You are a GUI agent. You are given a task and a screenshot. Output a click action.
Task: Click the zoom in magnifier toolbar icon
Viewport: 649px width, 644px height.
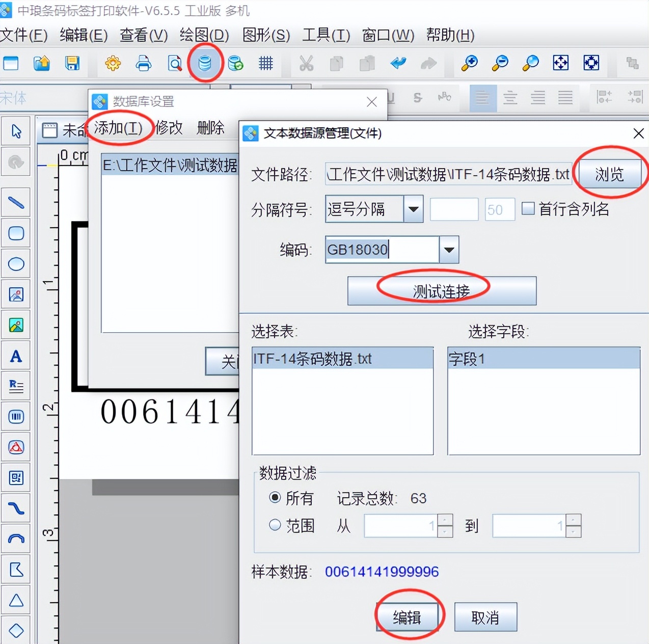469,63
